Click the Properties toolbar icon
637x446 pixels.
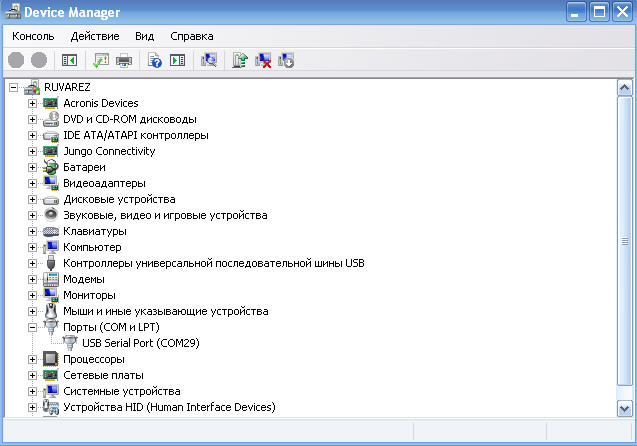tap(102, 61)
